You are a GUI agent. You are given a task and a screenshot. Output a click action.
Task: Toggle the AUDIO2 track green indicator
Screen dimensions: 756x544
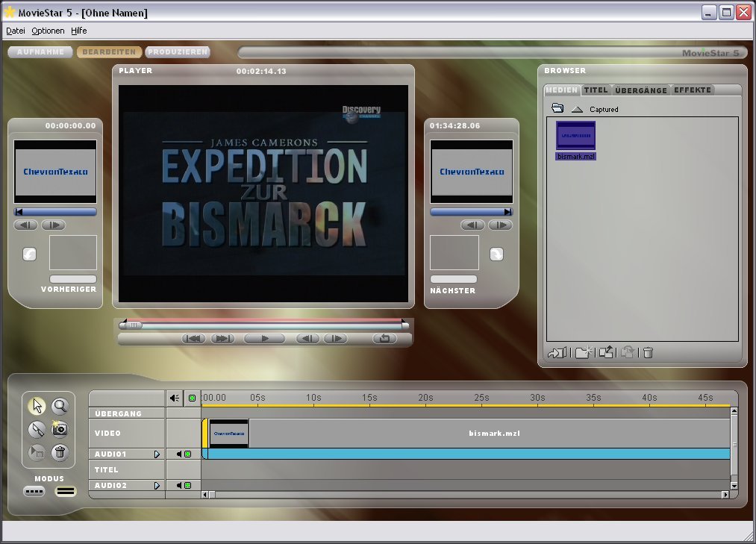(x=188, y=486)
